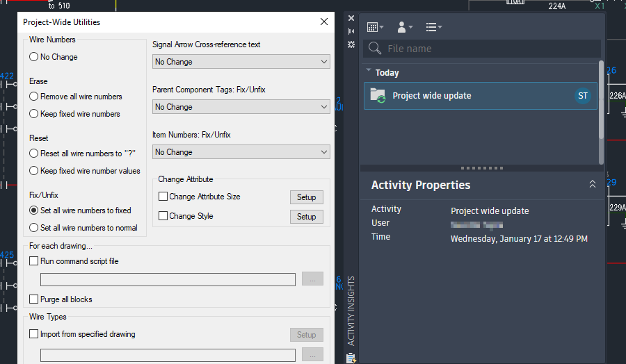Click the File name search field
626x364 pixels.
tap(487, 49)
